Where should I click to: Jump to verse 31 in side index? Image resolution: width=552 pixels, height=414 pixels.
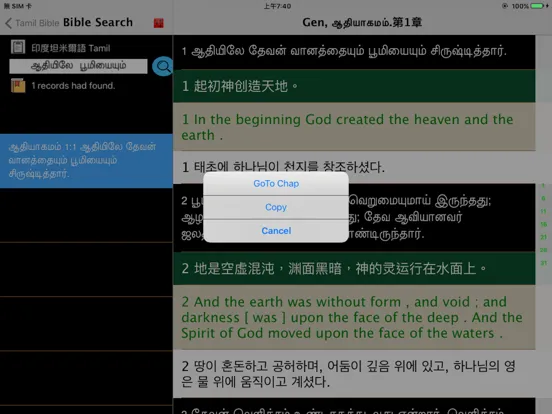544,263
